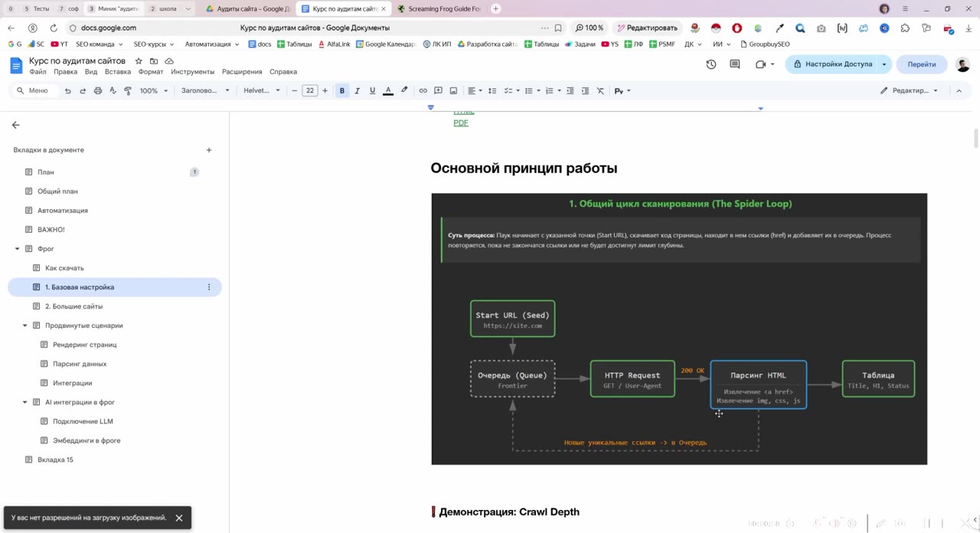Open the PDF link in document

pyautogui.click(x=461, y=123)
